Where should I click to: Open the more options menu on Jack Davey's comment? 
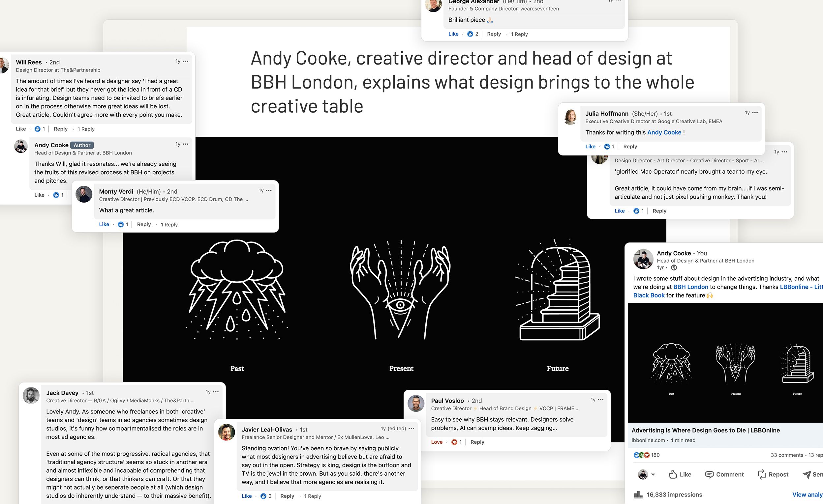click(216, 392)
